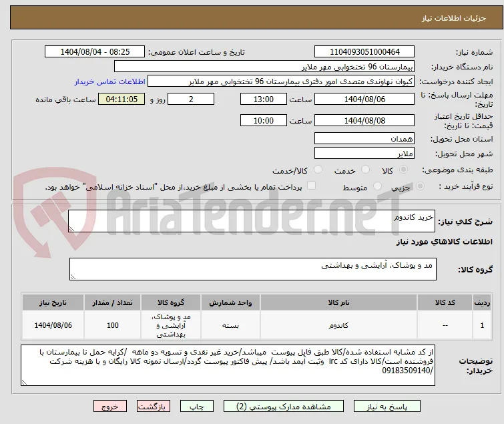Click the اطلاعات کالاهای مورد نیاز heading
Image resolution: width=504 pixels, height=424 pixels.
coord(444,242)
